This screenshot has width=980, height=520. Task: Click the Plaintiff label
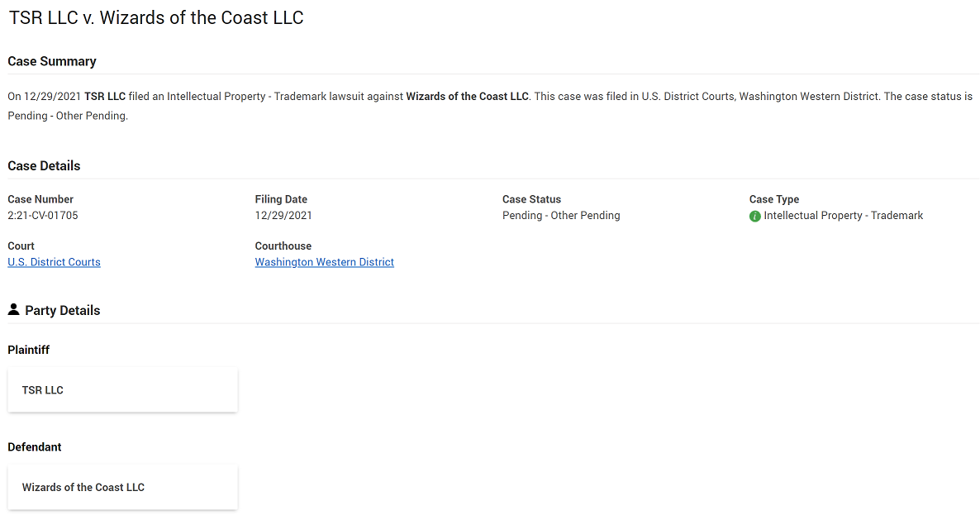click(x=29, y=350)
